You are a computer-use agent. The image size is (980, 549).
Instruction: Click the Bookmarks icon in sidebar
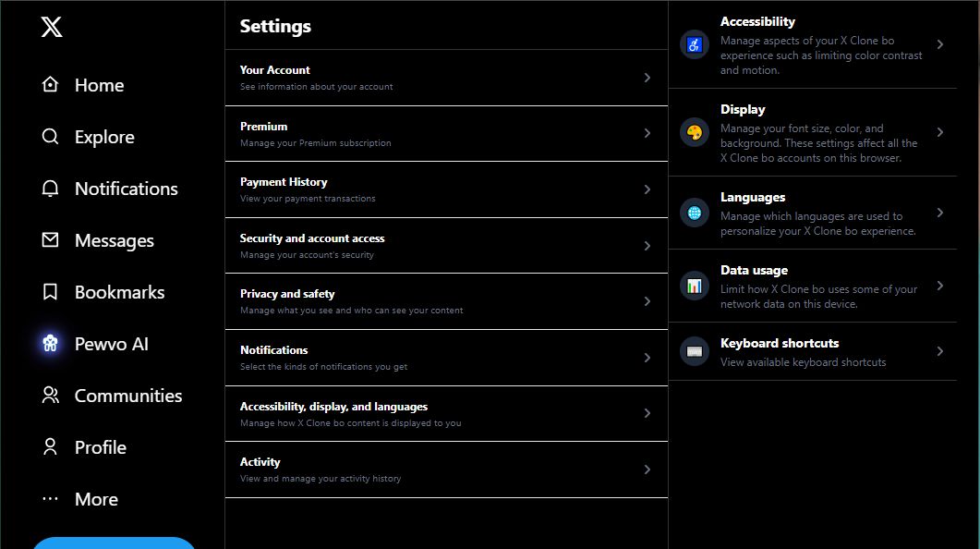pos(51,292)
